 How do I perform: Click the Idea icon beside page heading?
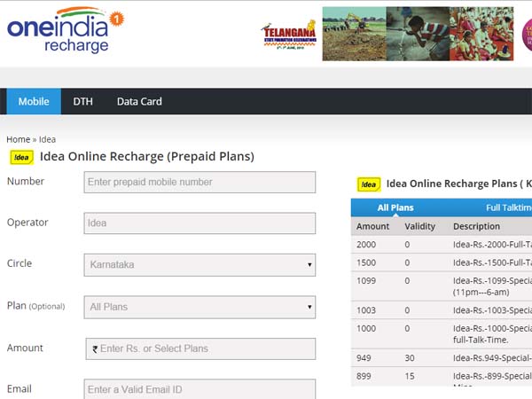[x=21, y=157]
